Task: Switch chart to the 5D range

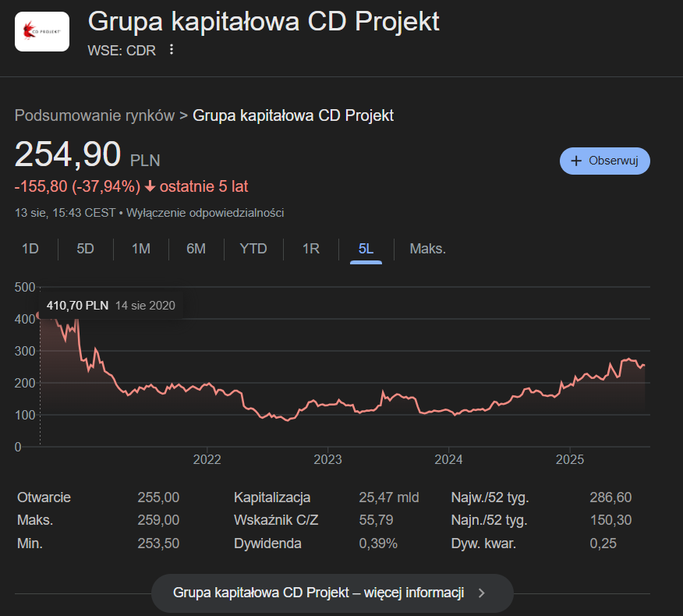Action: [x=86, y=249]
